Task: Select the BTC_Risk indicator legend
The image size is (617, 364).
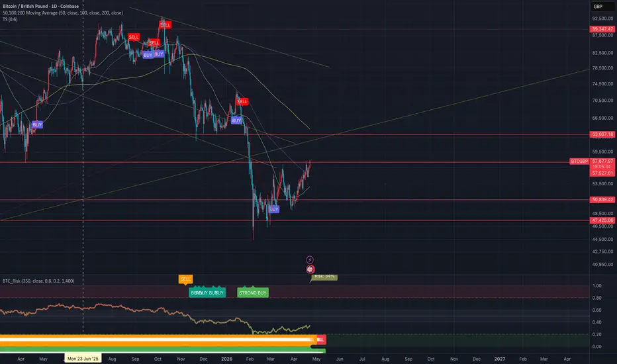Action: [38, 281]
